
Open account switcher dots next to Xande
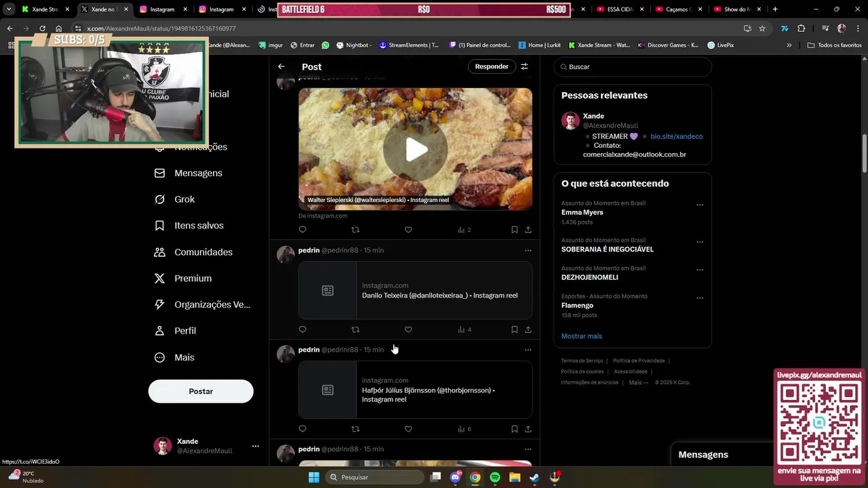(x=256, y=446)
